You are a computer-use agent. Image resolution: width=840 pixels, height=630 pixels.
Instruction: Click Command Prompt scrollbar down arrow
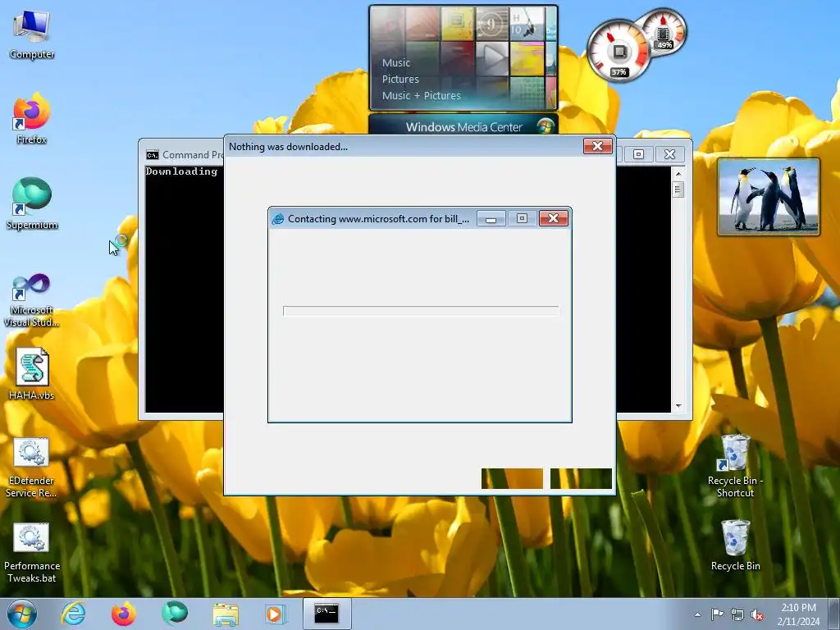[678, 406]
